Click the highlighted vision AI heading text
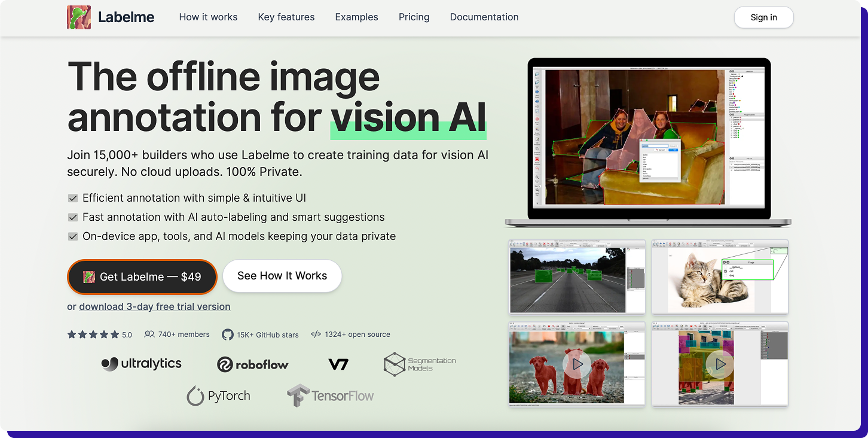 [408, 117]
